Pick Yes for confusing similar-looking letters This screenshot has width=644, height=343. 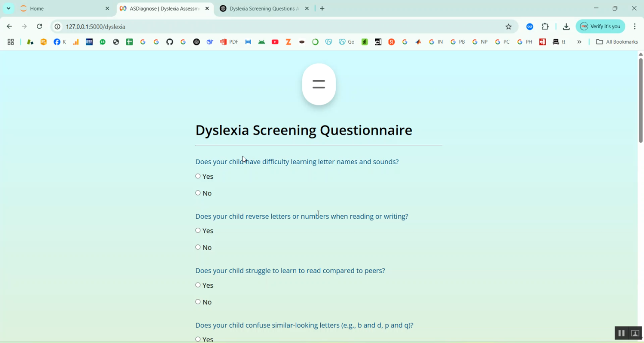point(198,339)
